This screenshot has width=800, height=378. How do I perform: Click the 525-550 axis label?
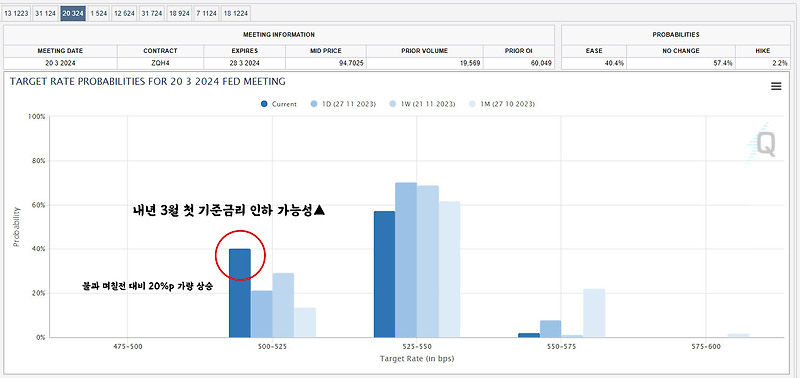[x=417, y=347]
